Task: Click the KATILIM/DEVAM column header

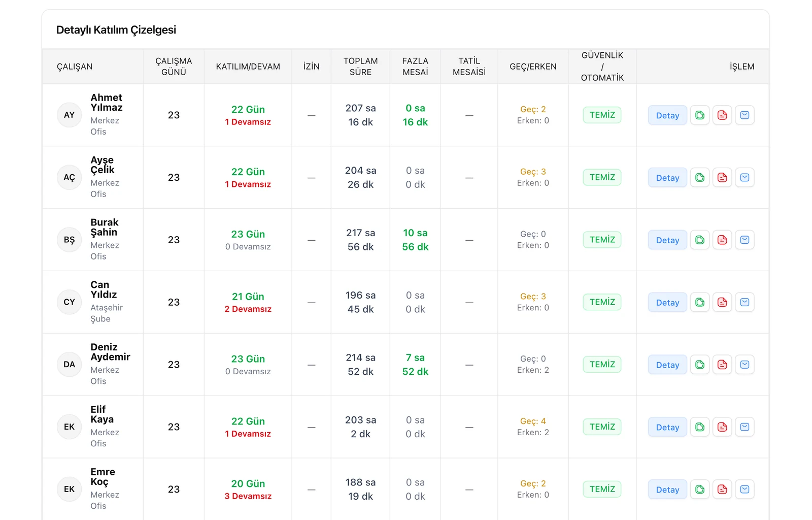Action: click(x=248, y=67)
